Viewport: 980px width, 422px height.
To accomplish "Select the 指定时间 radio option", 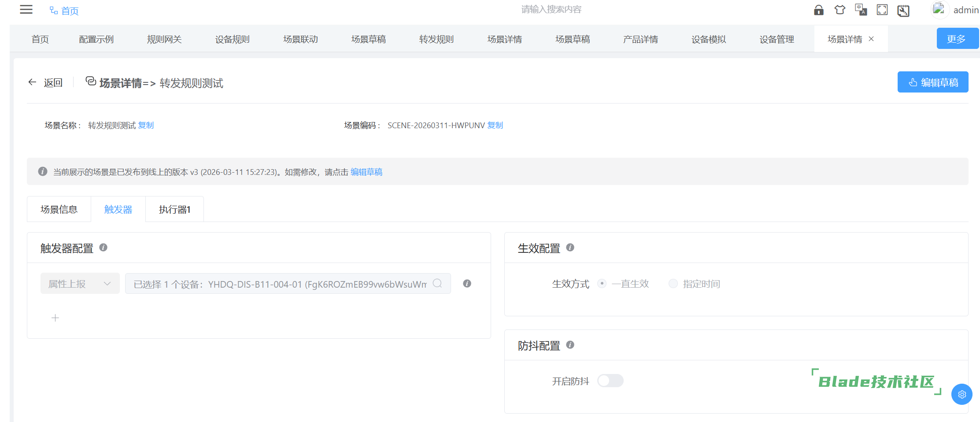I will click(673, 284).
